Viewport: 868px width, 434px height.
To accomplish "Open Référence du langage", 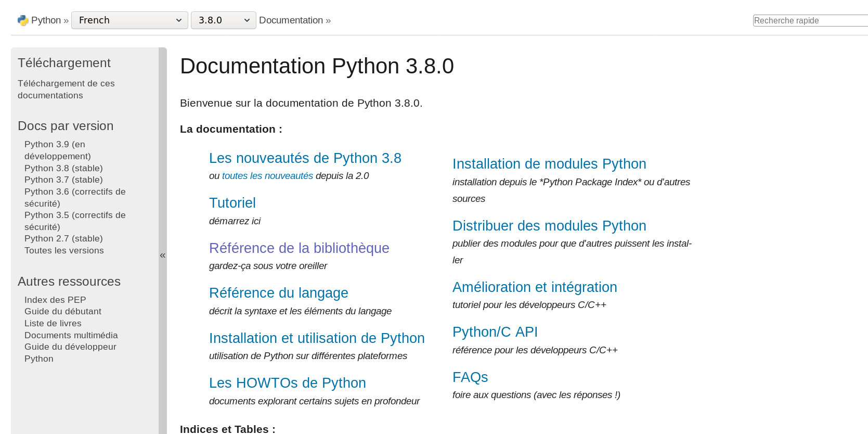I will [x=278, y=293].
